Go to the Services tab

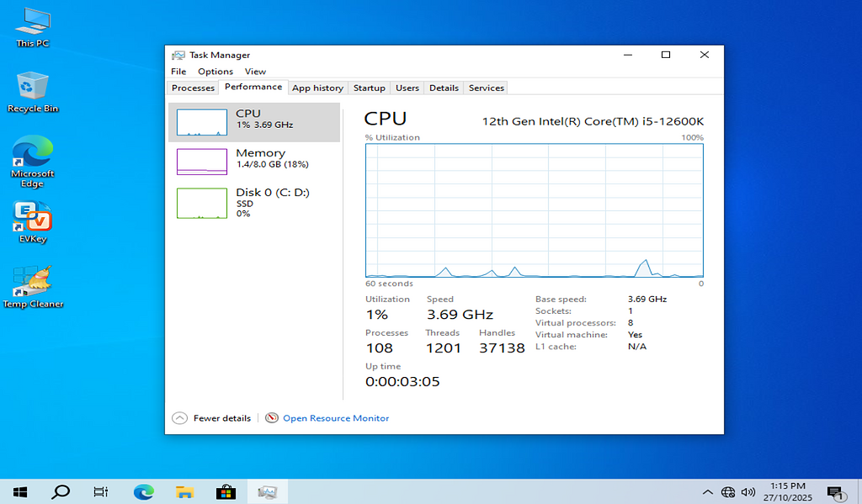coord(486,88)
